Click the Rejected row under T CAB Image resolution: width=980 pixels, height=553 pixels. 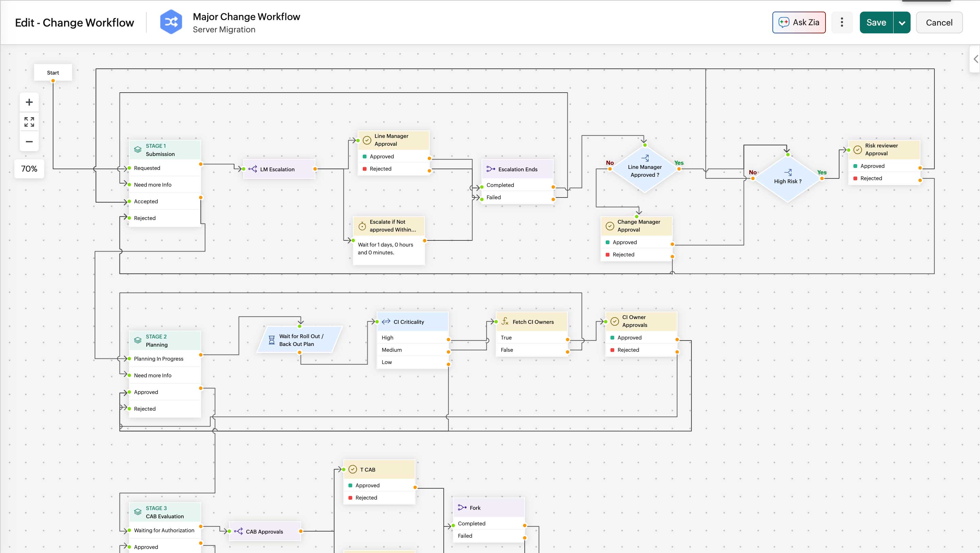(379, 497)
